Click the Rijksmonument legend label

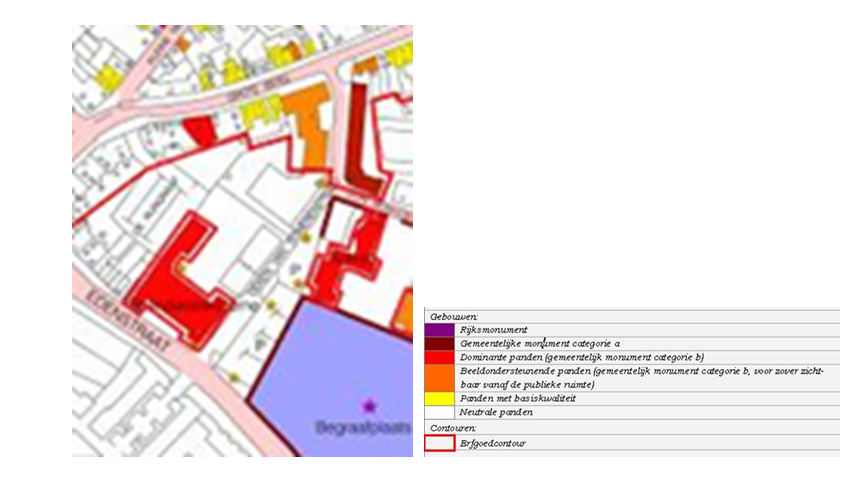(x=494, y=329)
